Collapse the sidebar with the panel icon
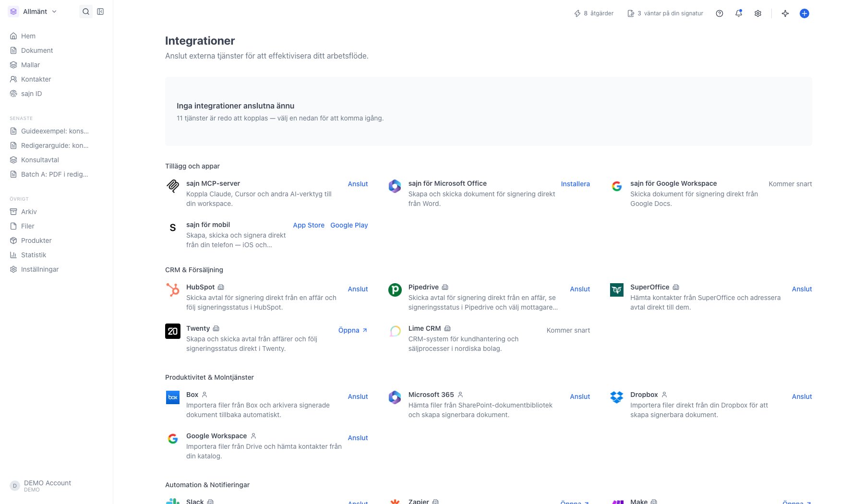The width and height of the screenshot is (864, 504). point(100,12)
